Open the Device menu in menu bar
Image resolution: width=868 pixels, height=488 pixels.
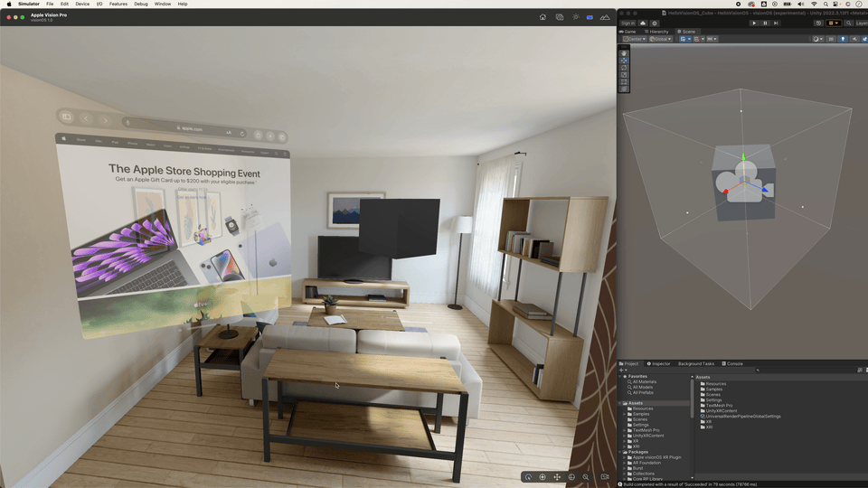[x=82, y=4]
